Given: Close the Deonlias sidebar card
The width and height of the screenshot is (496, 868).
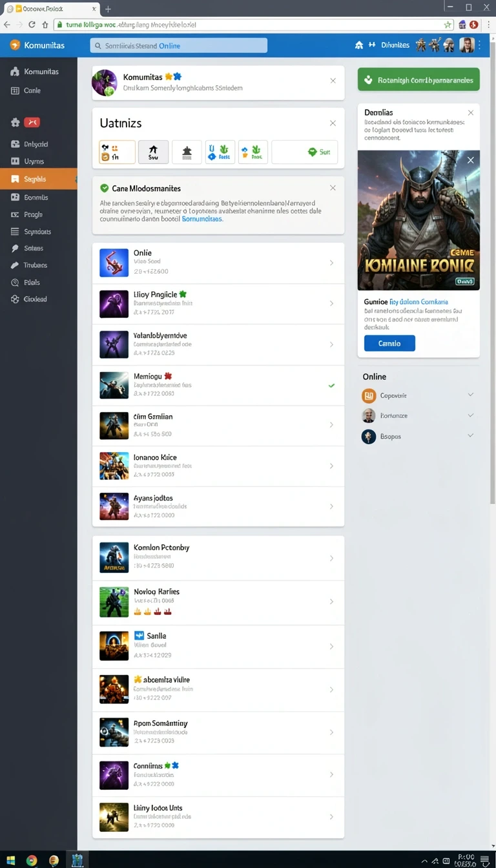Looking at the screenshot, I should [x=470, y=113].
